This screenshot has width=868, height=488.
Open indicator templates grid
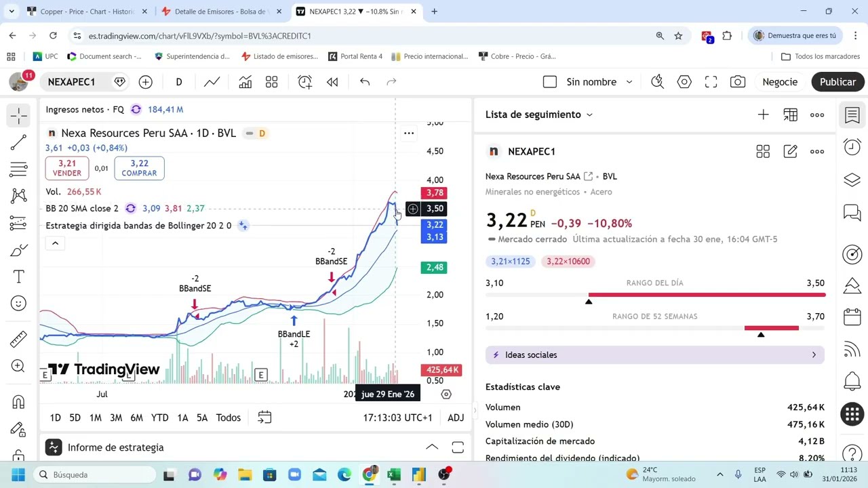[271, 82]
